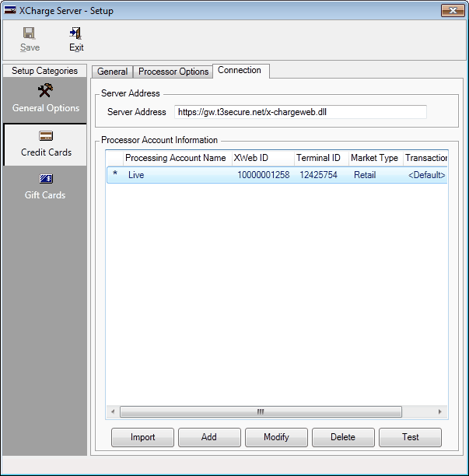This screenshot has width=469, height=476.
Task: Select the Live processing account row
Action: tap(179, 175)
